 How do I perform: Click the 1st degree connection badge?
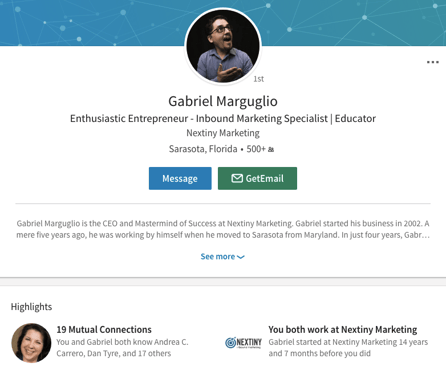pos(259,79)
